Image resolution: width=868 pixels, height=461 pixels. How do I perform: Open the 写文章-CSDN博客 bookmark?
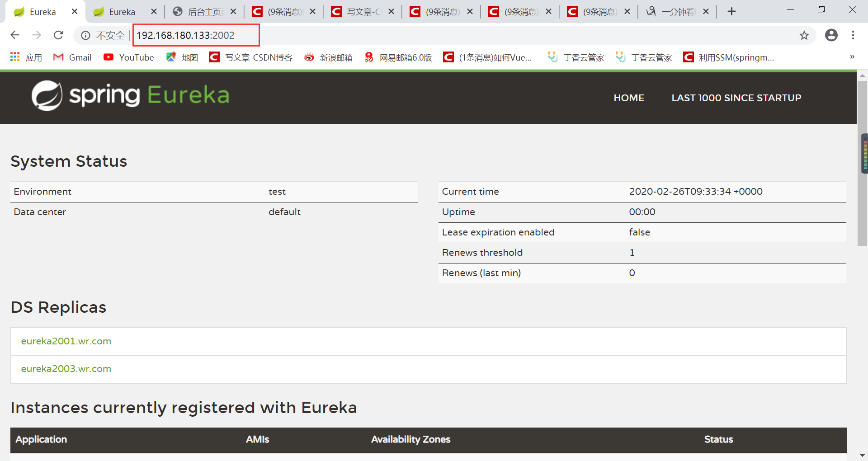pyautogui.click(x=251, y=57)
